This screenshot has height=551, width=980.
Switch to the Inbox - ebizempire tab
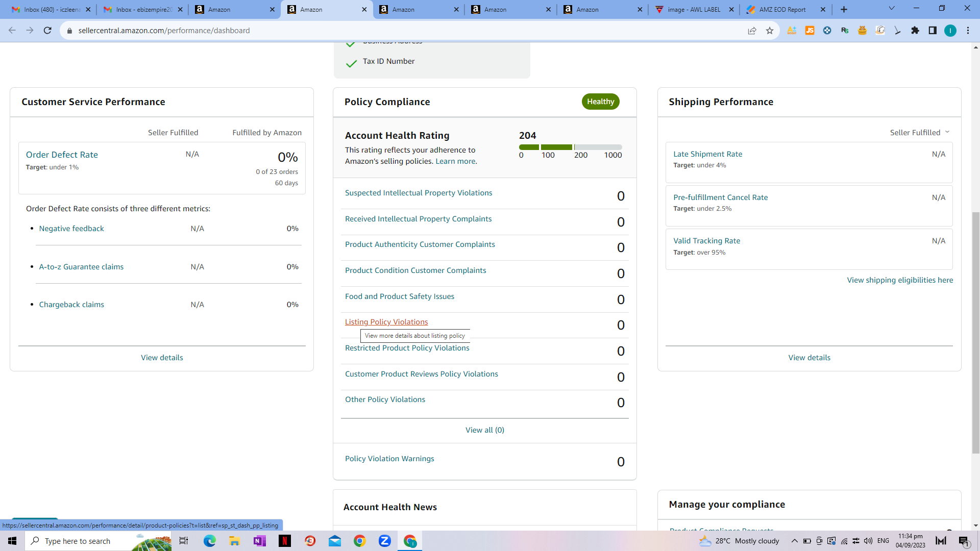pos(143,10)
